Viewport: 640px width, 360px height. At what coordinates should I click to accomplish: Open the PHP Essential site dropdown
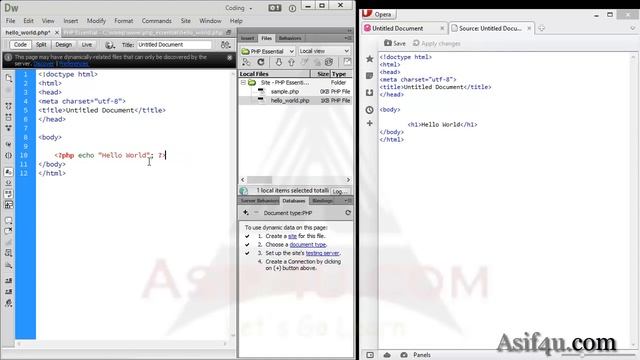267,51
